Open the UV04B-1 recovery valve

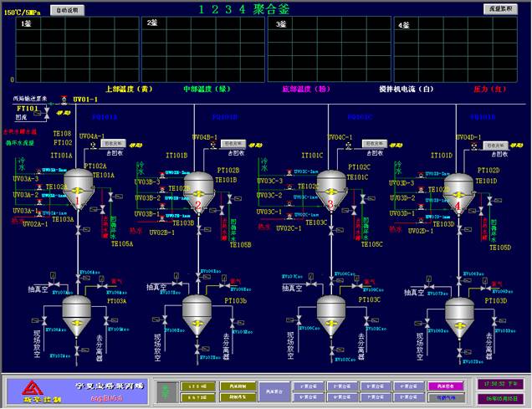pyautogui.click(x=212, y=146)
